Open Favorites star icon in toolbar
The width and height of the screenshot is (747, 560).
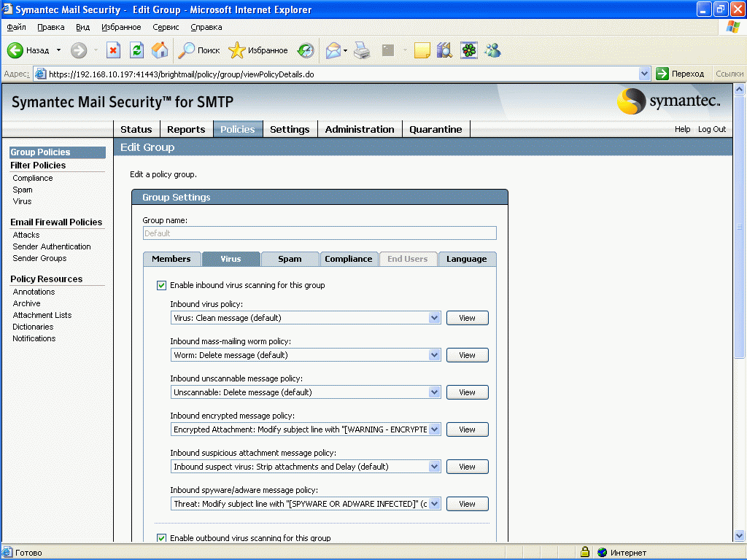click(x=237, y=50)
